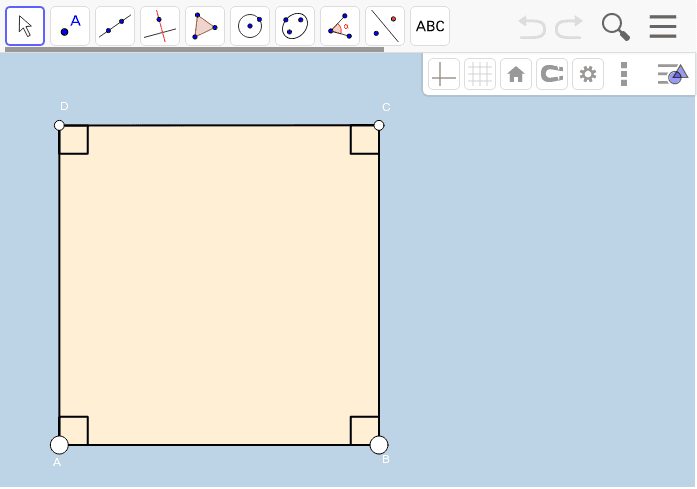This screenshot has height=489, width=697.
Task: Click the right-angle marker at D
Action: 74,140
